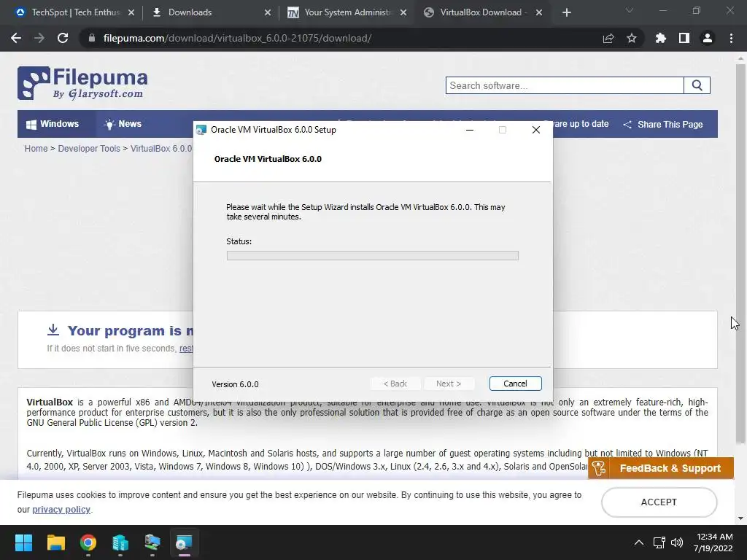
Task: Open File Explorer from the taskbar
Action: click(55, 542)
